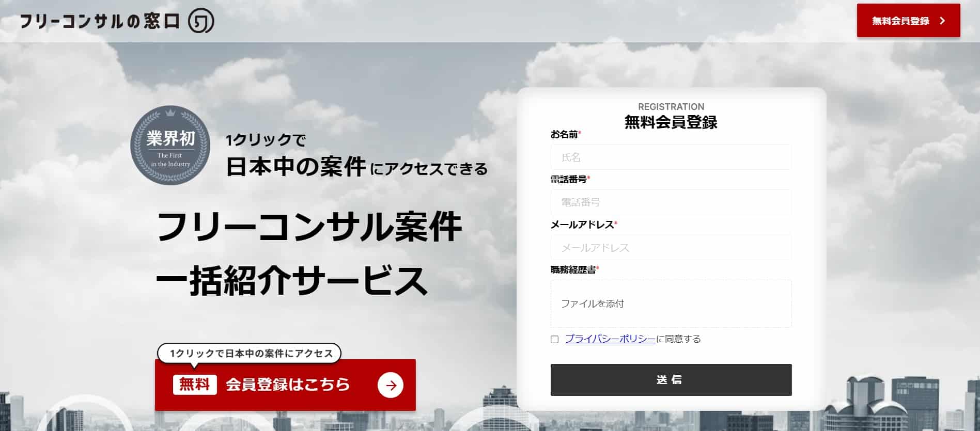Click the 1クリックで日本中の案件にアクセス speech bubble

point(249,354)
